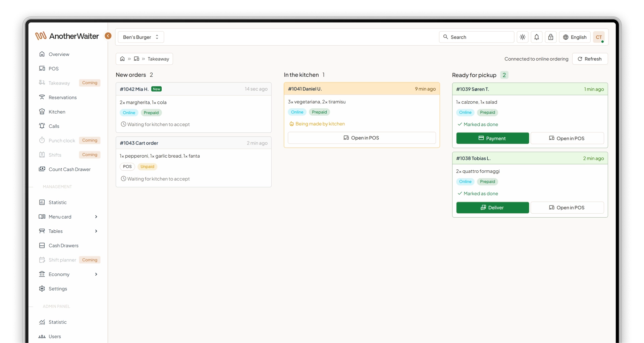Viewport: 644px width, 343px height.
Task: Open notifications bell icon
Action: point(537,37)
